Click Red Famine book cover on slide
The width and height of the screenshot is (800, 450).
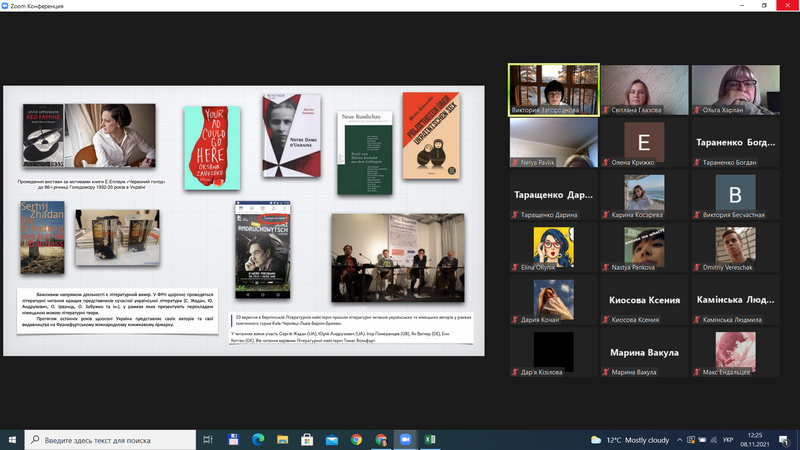click(43, 135)
